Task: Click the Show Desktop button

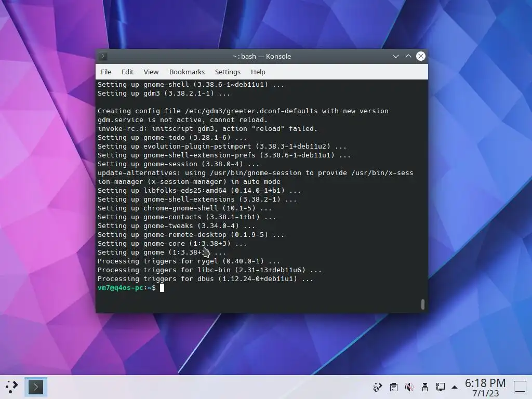Action: coord(520,387)
